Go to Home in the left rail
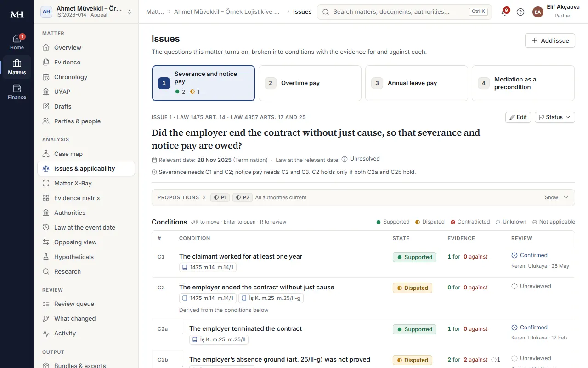The image size is (588, 368). click(x=17, y=42)
